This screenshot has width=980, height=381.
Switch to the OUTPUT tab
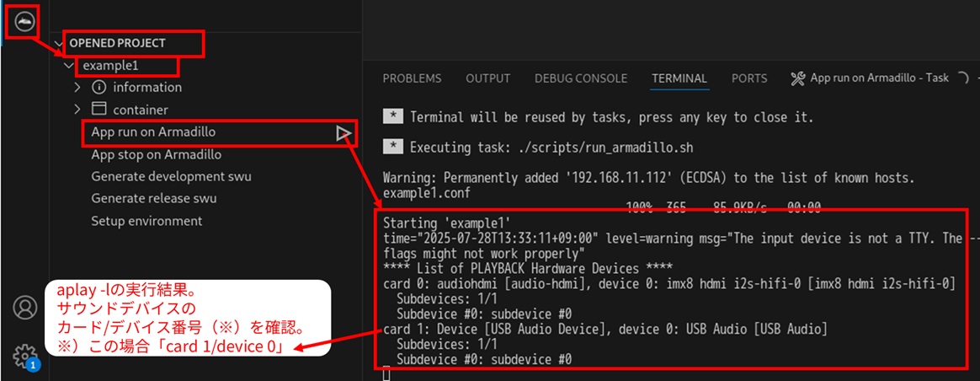tap(487, 78)
